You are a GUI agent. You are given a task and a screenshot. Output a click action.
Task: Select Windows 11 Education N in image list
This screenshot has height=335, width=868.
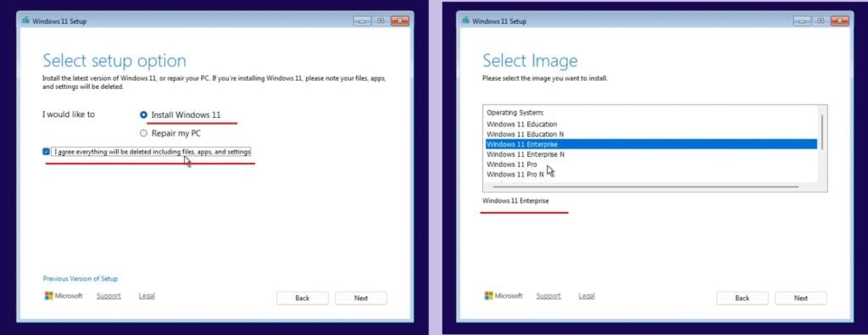coord(651,134)
